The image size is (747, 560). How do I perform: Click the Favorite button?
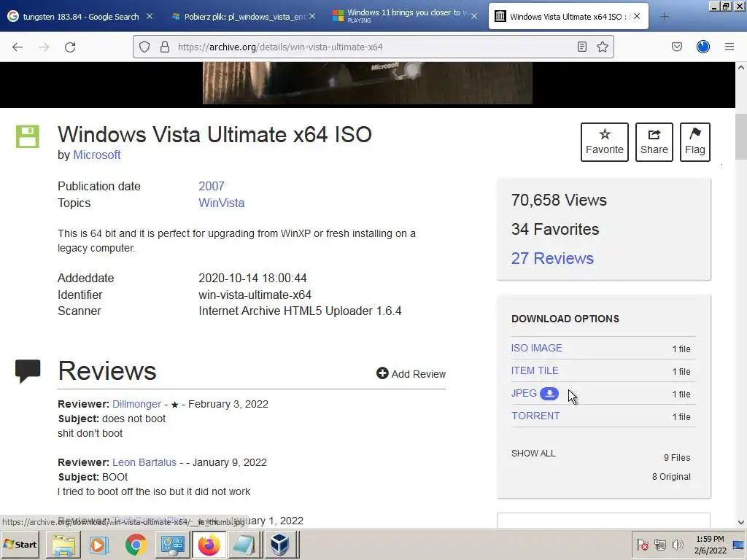pos(605,142)
